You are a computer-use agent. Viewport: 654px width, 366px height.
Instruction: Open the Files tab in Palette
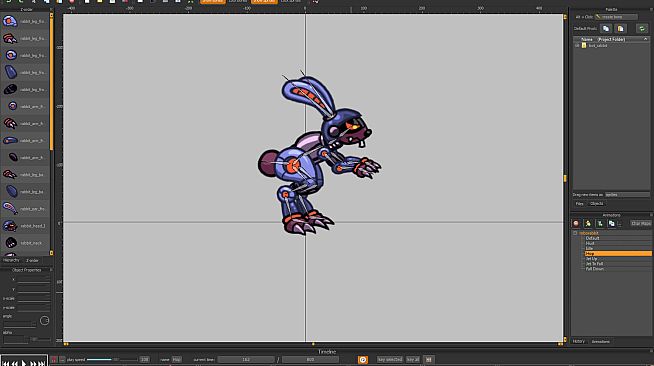[580, 204]
